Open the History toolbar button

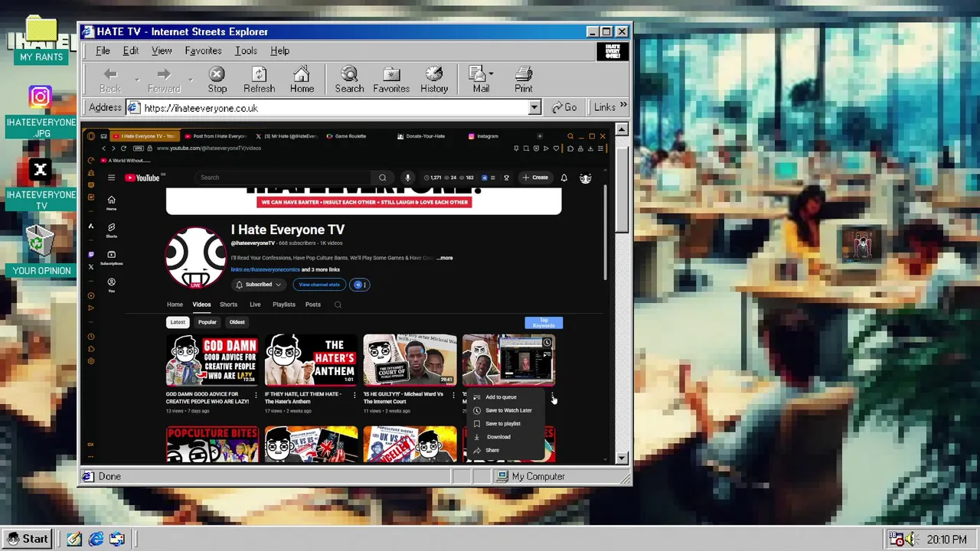point(433,80)
